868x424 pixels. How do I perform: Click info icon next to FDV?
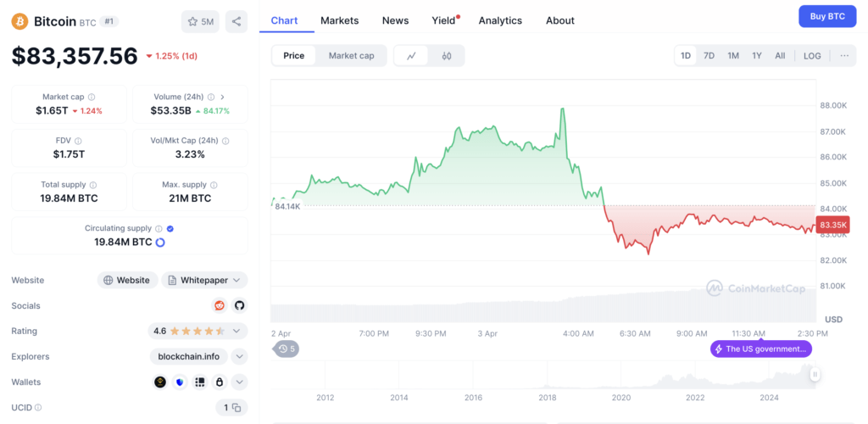coord(78,141)
